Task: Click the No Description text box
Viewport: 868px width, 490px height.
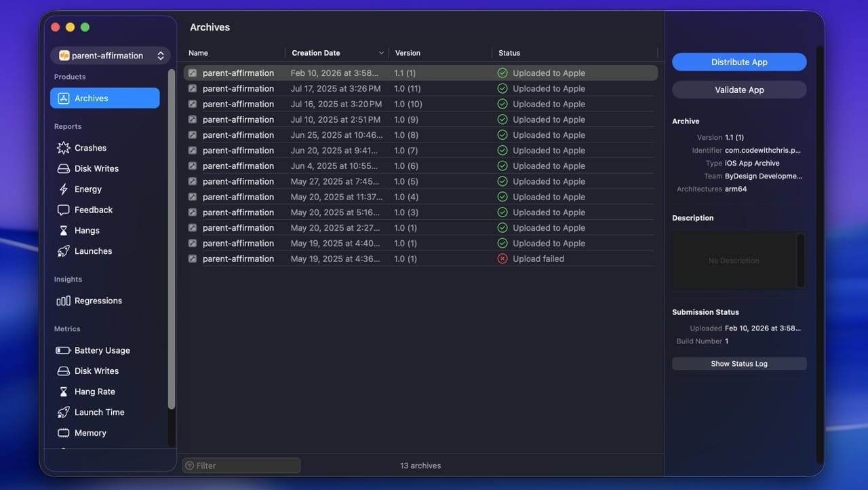Action: 734,261
